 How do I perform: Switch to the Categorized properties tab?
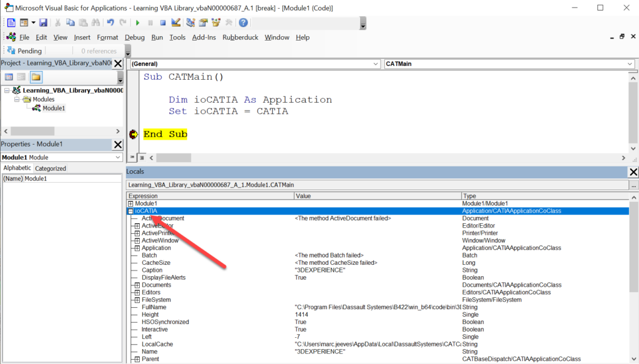click(51, 168)
